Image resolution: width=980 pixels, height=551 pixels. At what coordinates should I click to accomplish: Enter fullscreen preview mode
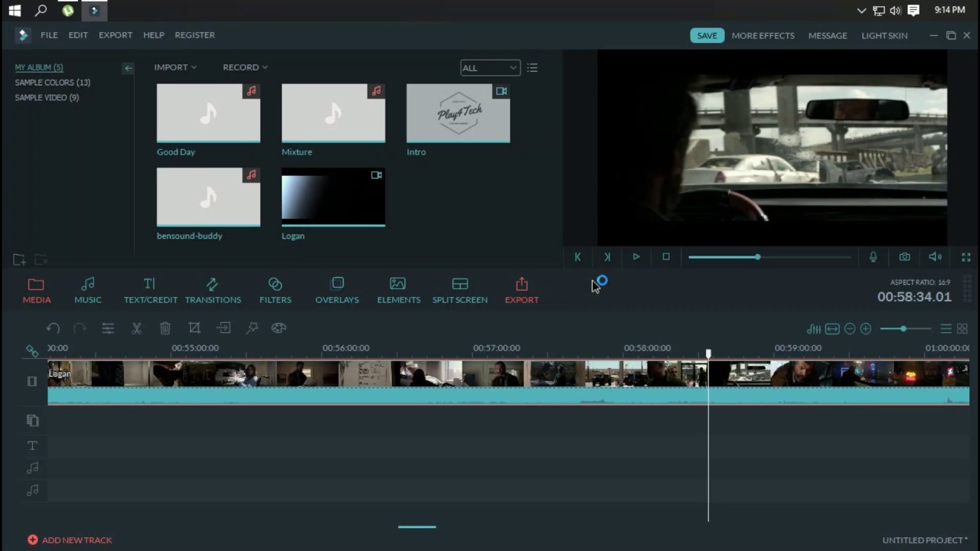point(966,257)
